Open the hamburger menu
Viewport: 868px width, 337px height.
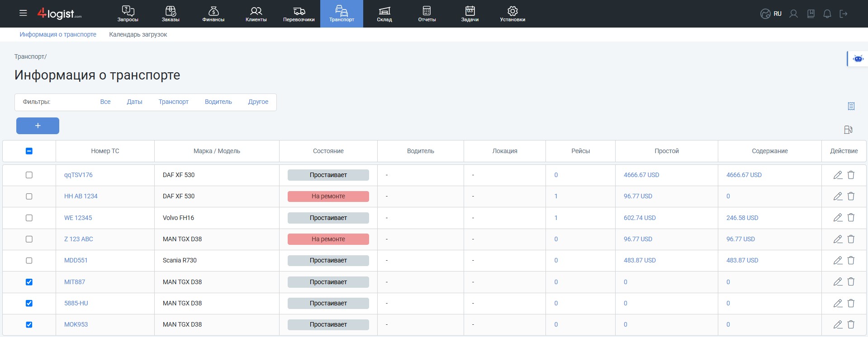click(x=23, y=14)
